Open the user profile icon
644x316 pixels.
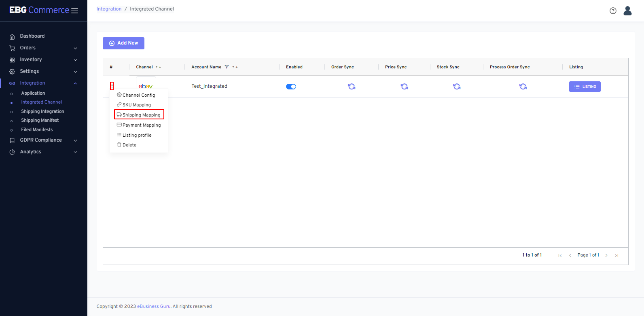click(627, 11)
